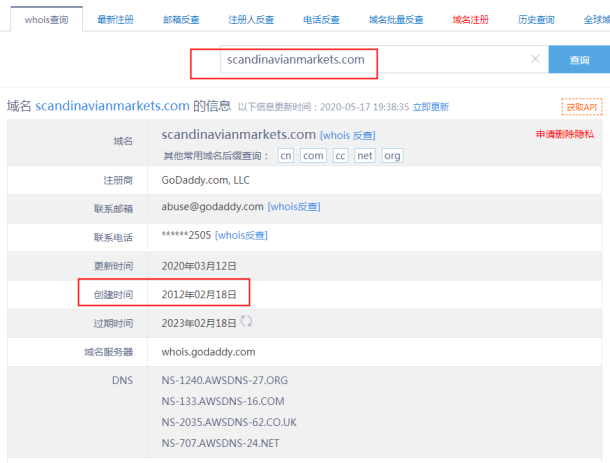The image size is (610, 463).
Task: Open the red 域名注册 tab
Action: tap(470, 19)
